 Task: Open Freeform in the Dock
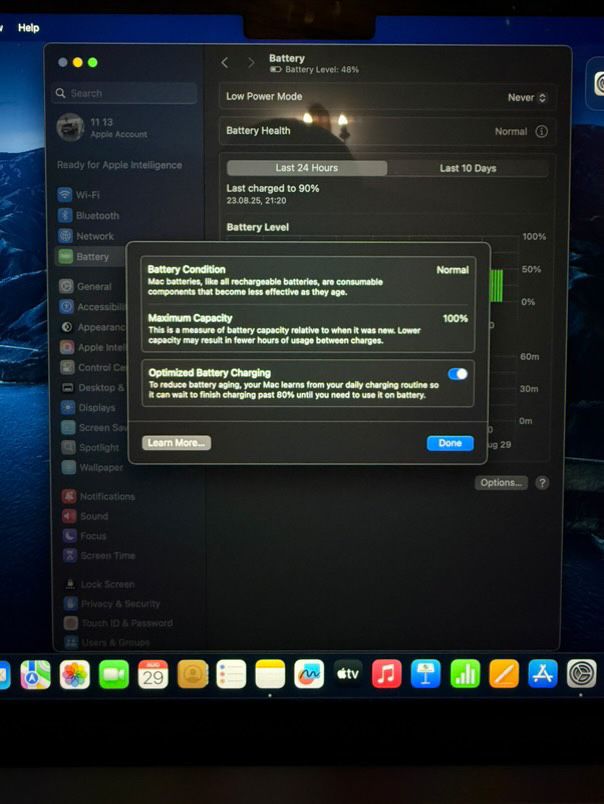tap(309, 674)
